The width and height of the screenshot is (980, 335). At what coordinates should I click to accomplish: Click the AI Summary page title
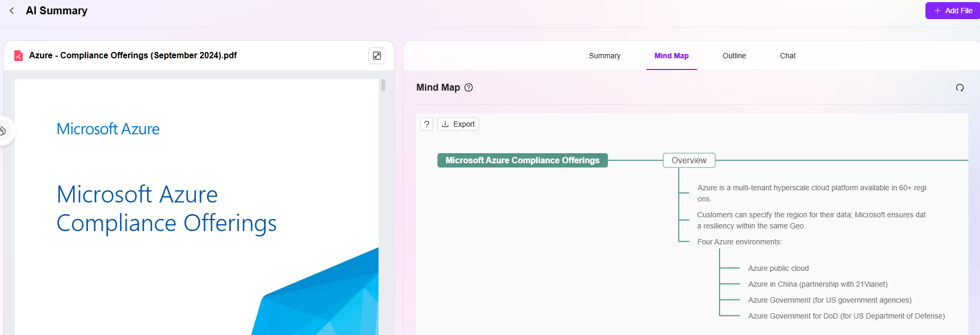pos(57,11)
